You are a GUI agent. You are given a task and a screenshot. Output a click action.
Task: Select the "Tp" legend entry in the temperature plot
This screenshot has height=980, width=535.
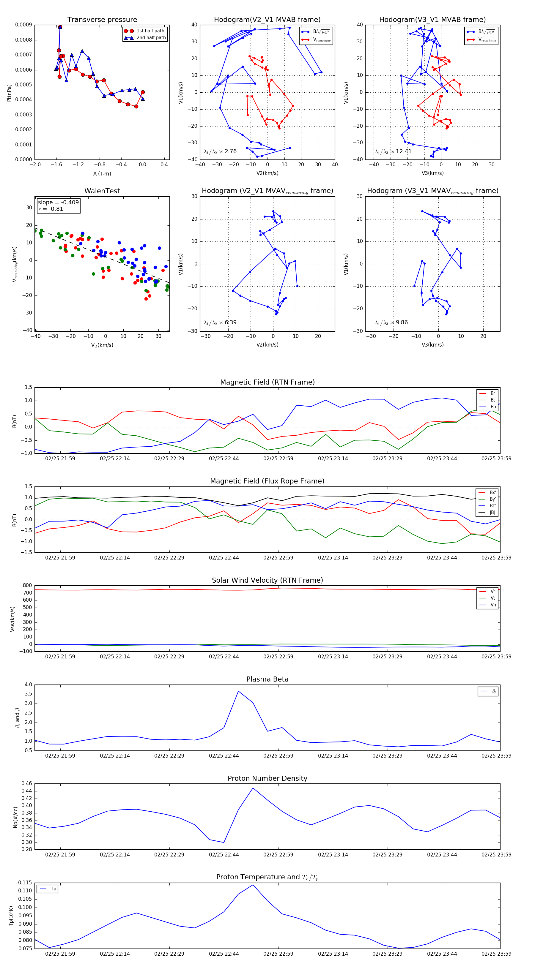click(48, 889)
